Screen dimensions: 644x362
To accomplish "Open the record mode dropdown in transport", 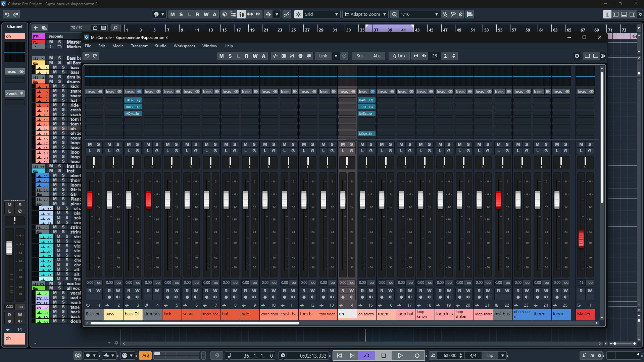I will click(94, 356).
